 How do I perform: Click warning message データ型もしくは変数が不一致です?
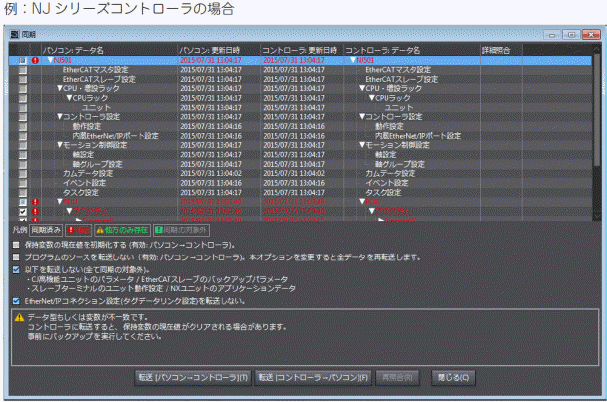tap(87, 317)
